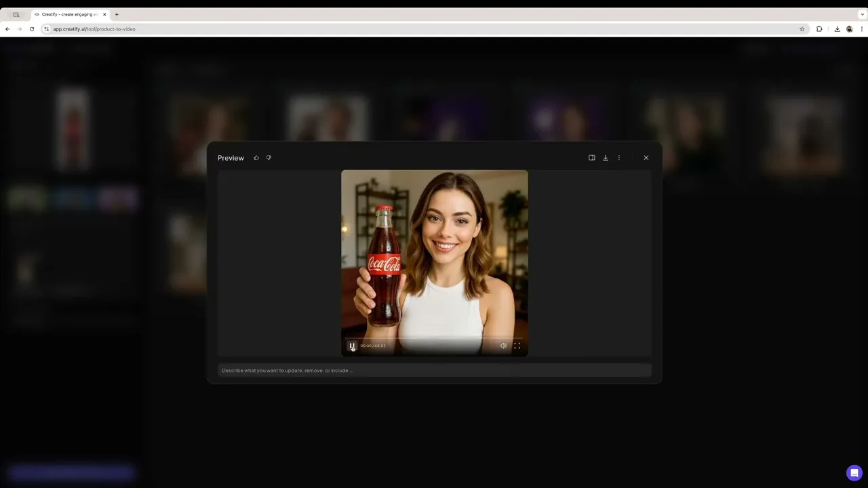Give the preview a thumbs up
The image size is (868, 488).
[x=256, y=158]
